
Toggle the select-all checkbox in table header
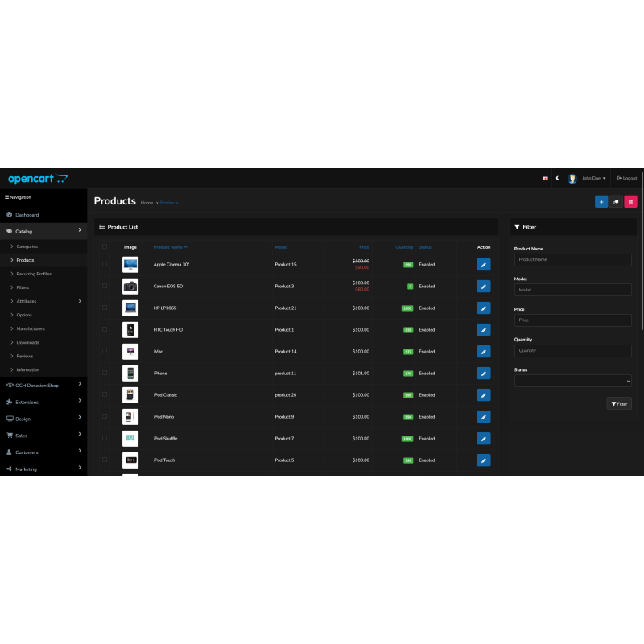click(104, 246)
